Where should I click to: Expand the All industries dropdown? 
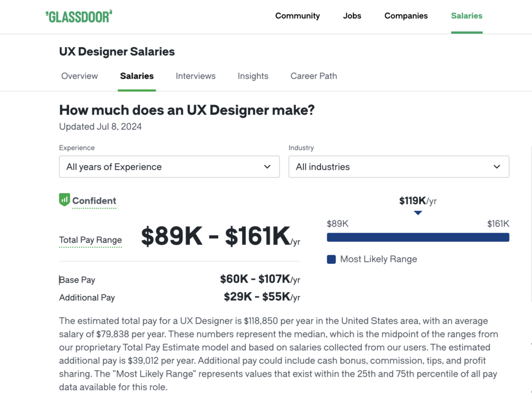pyautogui.click(x=398, y=167)
